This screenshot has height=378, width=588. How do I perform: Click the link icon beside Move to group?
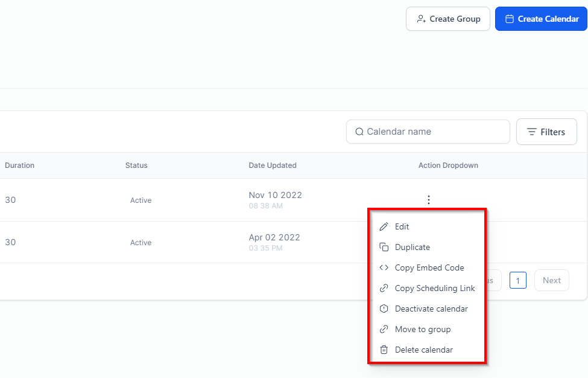[384, 329]
